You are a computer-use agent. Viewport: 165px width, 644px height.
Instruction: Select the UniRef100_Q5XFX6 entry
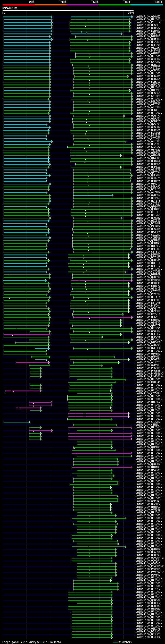point(148,470)
